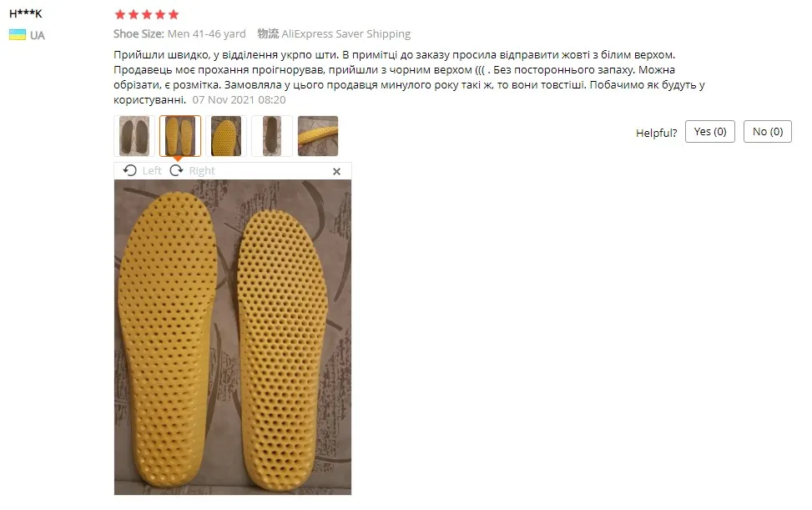Open fourth thumbnail of single dark insole
This screenshot has height=510, width=812.
(x=272, y=136)
